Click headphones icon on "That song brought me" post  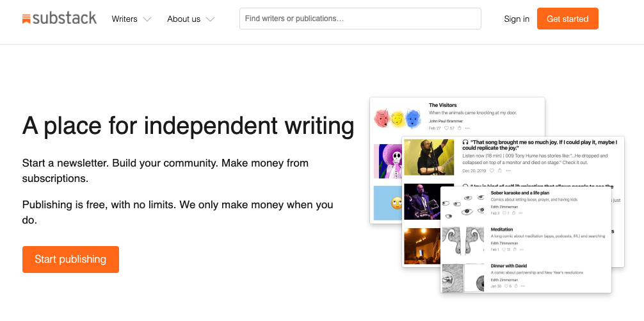tap(465, 142)
